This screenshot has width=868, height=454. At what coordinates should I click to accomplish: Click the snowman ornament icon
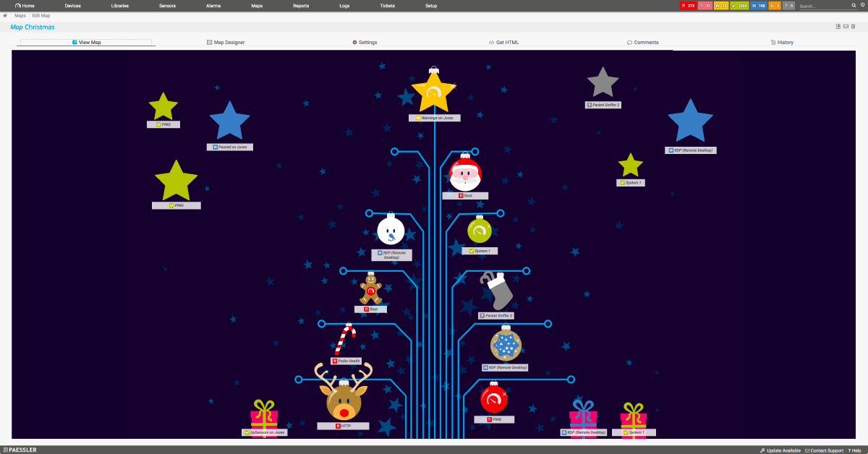[x=391, y=231]
